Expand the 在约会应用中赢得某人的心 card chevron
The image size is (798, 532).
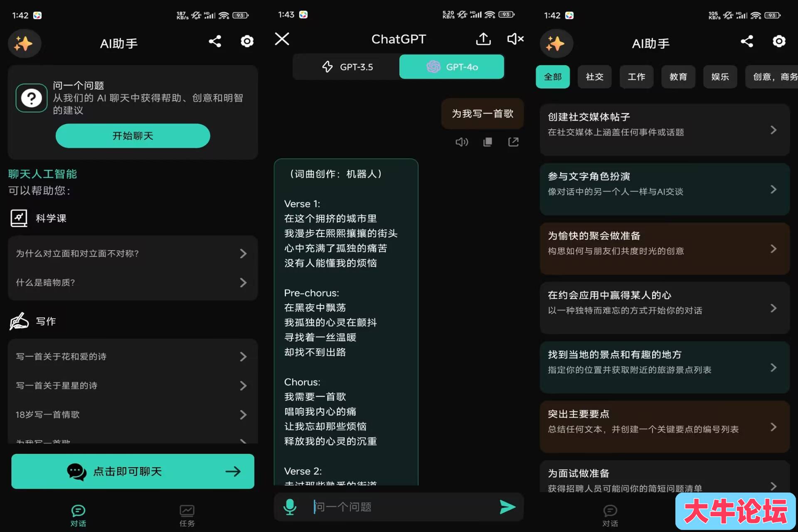773,308
